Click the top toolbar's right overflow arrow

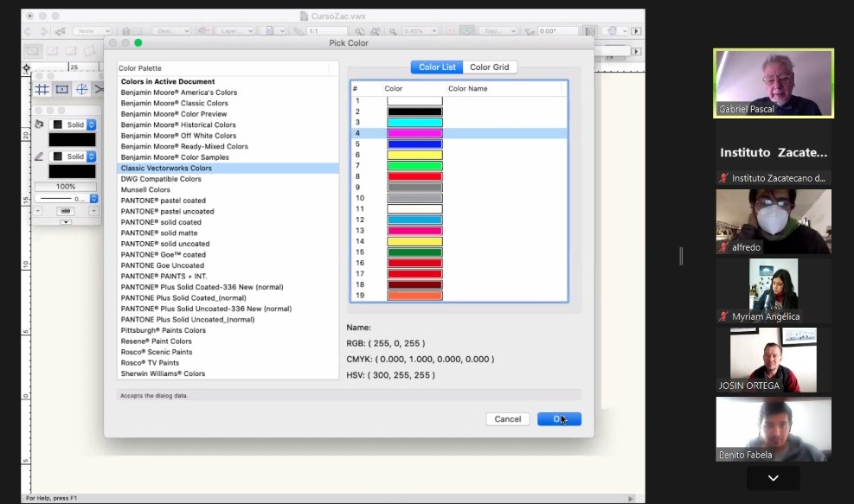(x=636, y=31)
